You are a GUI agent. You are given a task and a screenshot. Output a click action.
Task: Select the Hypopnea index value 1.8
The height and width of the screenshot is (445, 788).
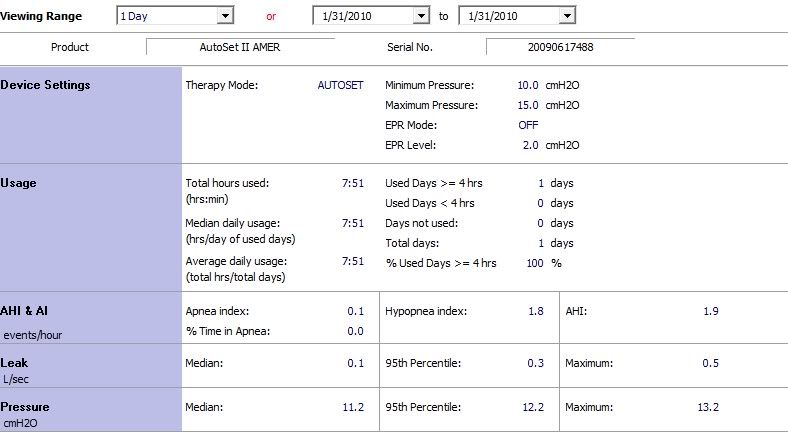(x=536, y=311)
